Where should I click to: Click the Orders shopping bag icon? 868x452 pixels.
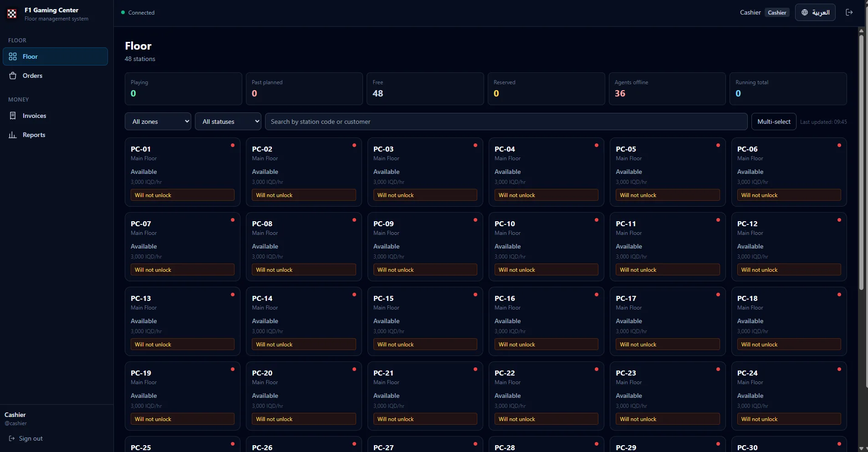click(x=13, y=76)
